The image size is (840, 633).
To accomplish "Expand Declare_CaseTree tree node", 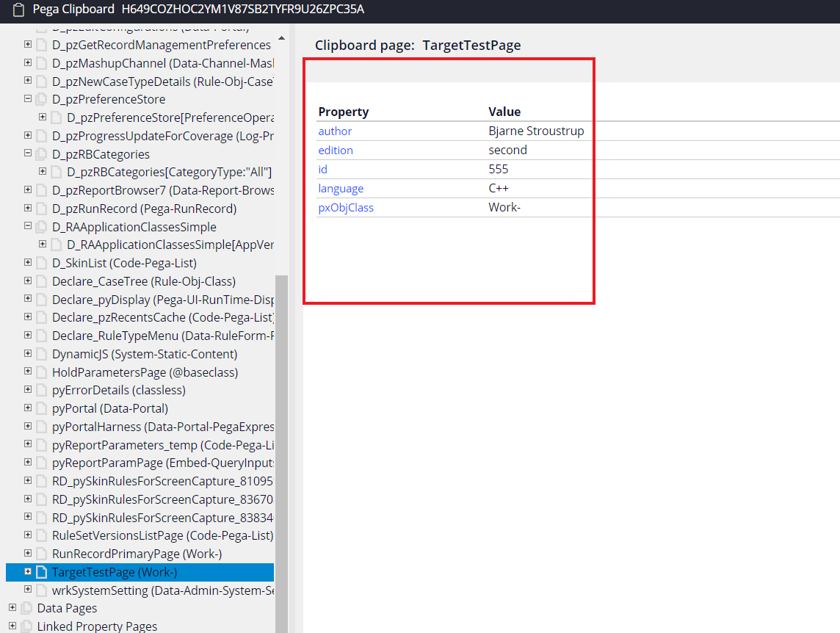I will [28, 281].
